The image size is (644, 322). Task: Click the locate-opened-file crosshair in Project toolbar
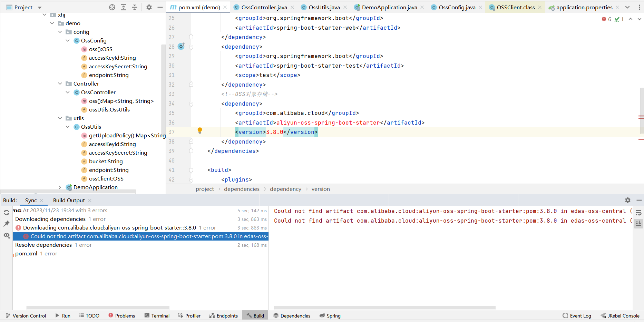point(112,7)
